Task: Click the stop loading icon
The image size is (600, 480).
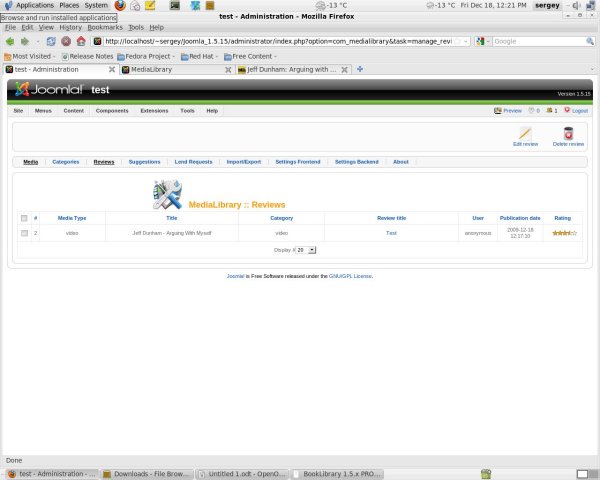Action: coord(66,41)
